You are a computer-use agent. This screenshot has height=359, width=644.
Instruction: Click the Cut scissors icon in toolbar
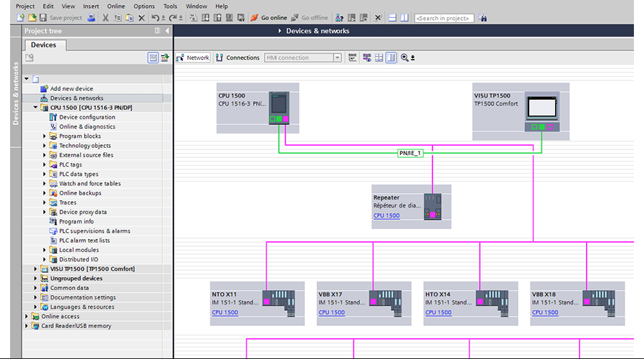[x=105, y=18]
